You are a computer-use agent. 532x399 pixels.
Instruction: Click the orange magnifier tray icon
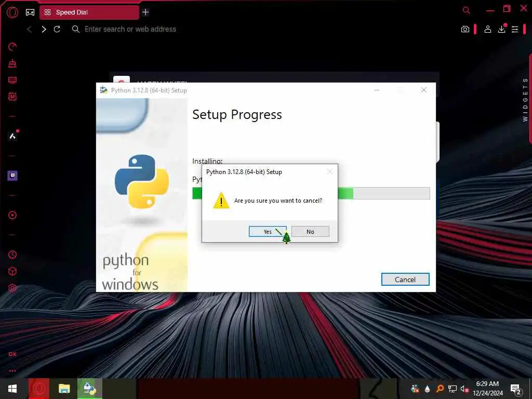[x=440, y=389]
